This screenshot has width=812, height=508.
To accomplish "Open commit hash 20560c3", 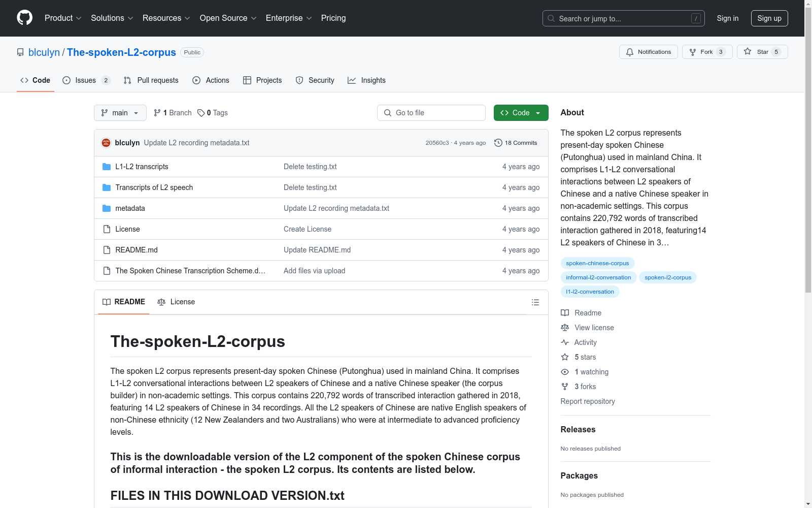I will tap(437, 143).
